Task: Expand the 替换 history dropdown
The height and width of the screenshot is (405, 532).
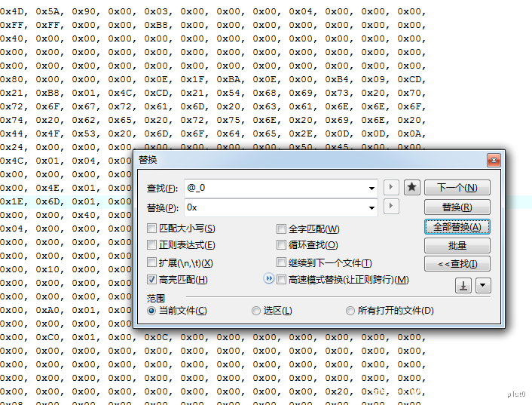Action: 372,207
